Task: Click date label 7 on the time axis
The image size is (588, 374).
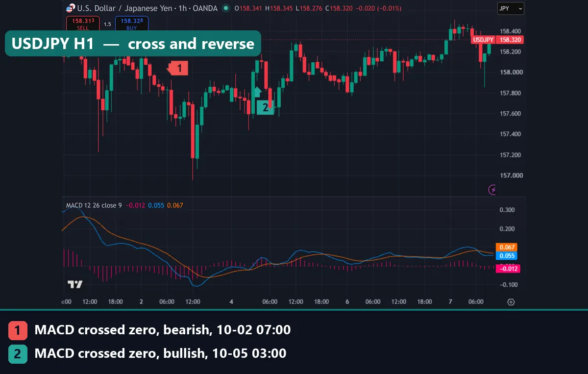Action: [x=449, y=302]
